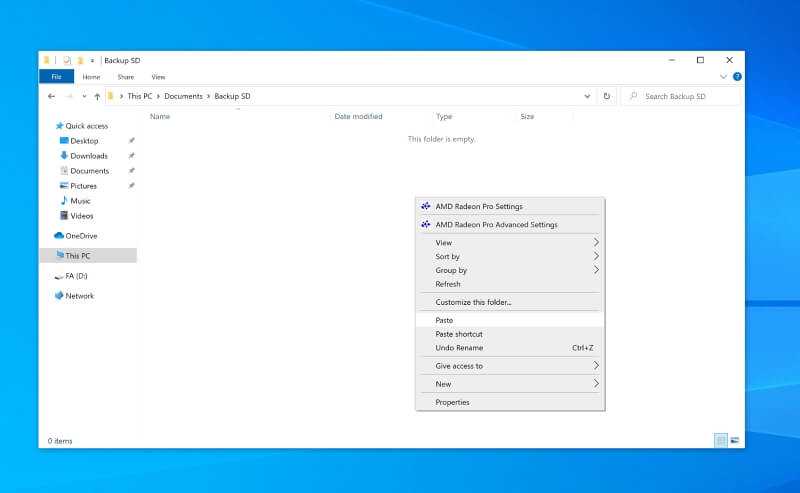Sort by the Size column header

(527, 116)
